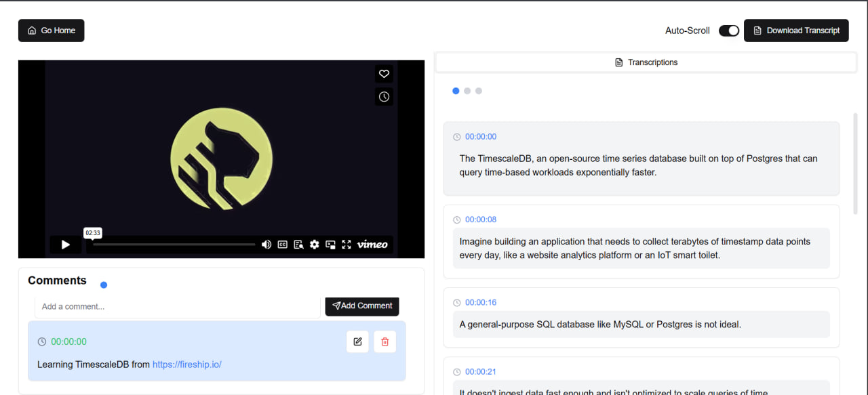Add video to Watch Later clock icon
868x395 pixels.
[x=384, y=97]
